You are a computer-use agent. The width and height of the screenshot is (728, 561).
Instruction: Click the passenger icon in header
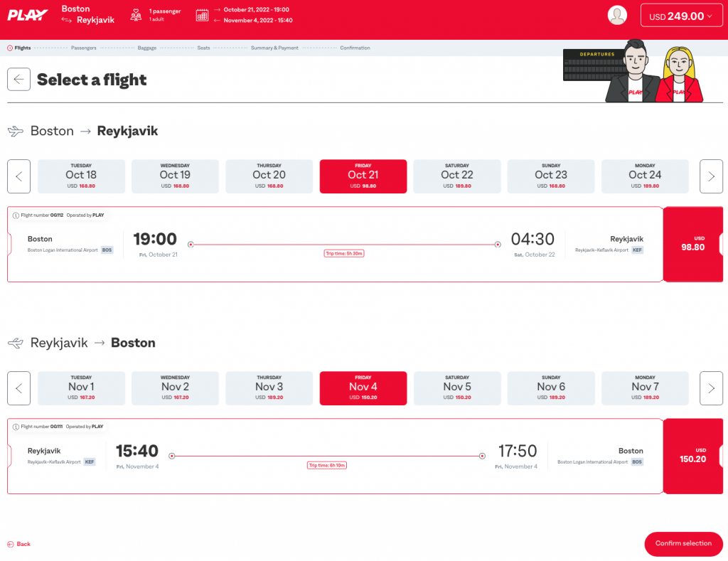[136, 15]
